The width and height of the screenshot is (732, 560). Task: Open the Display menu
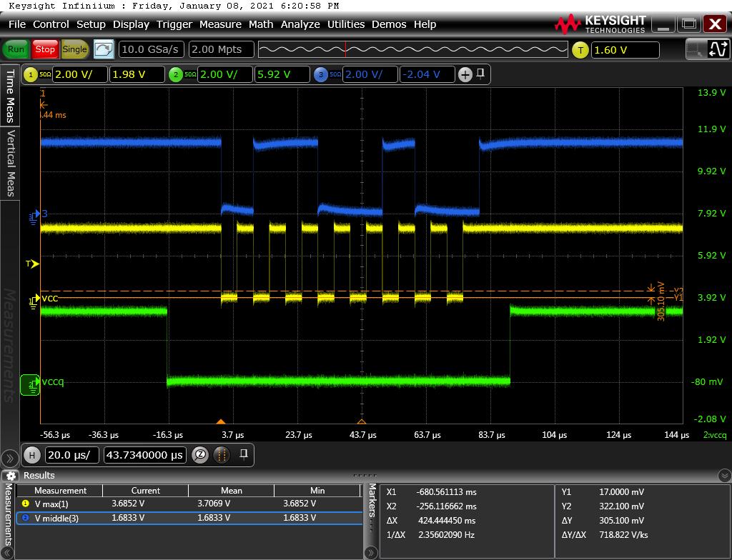[131, 24]
